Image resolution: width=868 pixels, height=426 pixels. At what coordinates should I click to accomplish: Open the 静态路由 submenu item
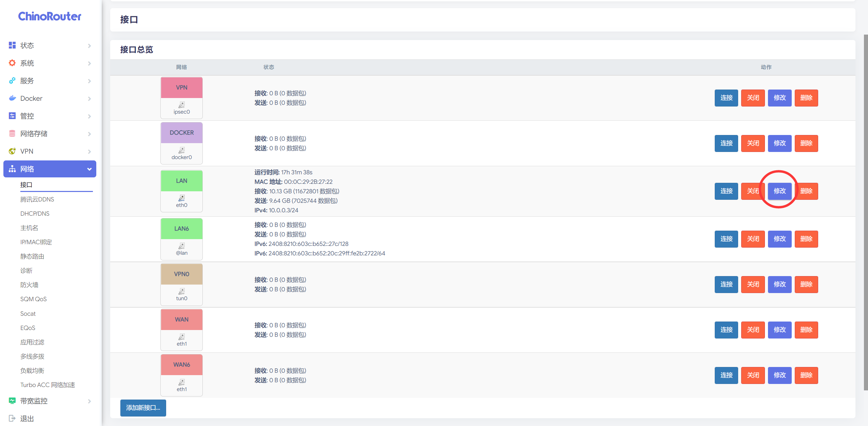pyautogui.click(x=32, y=256)
